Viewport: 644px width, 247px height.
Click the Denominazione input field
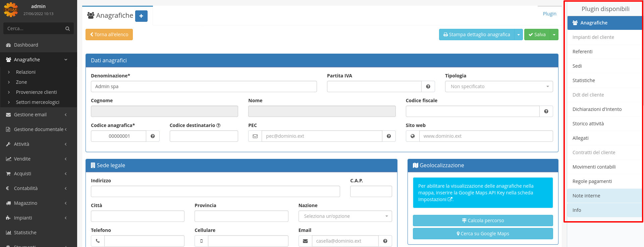(x=204, y=86)
